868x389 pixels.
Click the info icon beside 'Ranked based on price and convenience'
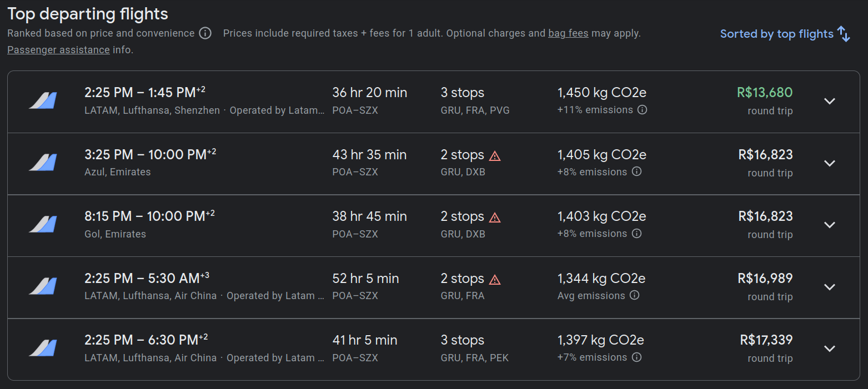point(205,33)
